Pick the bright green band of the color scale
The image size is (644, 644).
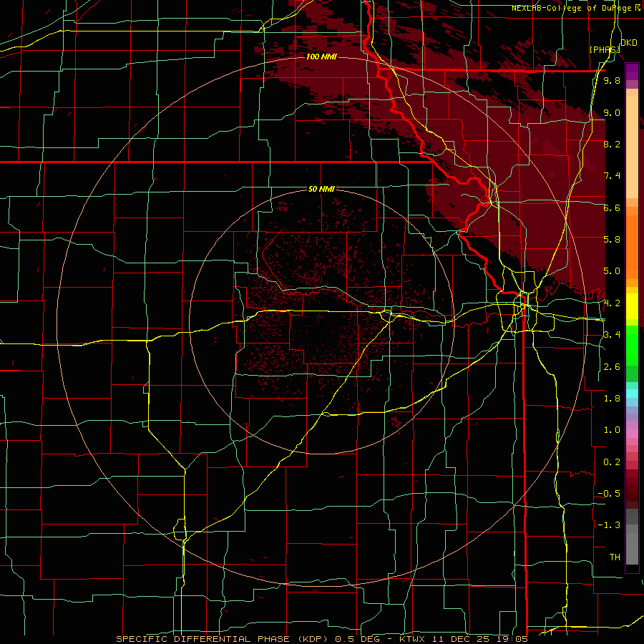[x=632, y=345]
